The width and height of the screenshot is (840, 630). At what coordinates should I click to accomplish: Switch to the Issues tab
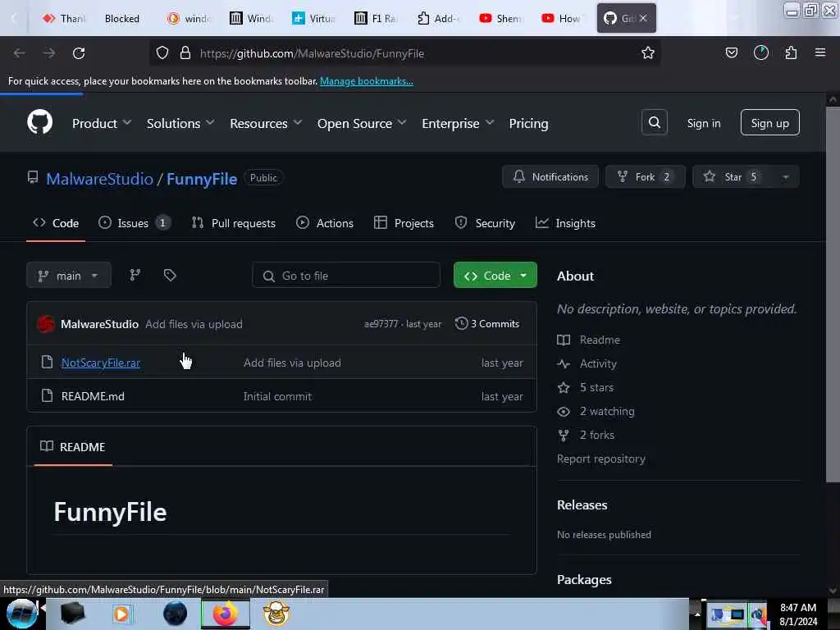(135, 223)
